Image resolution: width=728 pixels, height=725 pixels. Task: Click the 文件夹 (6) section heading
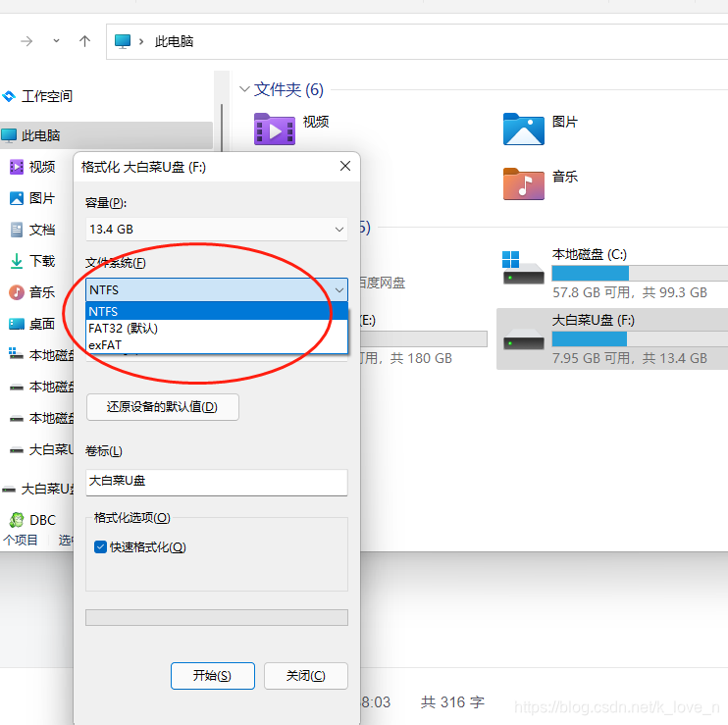pyautogui.click(x=288, y=89)
